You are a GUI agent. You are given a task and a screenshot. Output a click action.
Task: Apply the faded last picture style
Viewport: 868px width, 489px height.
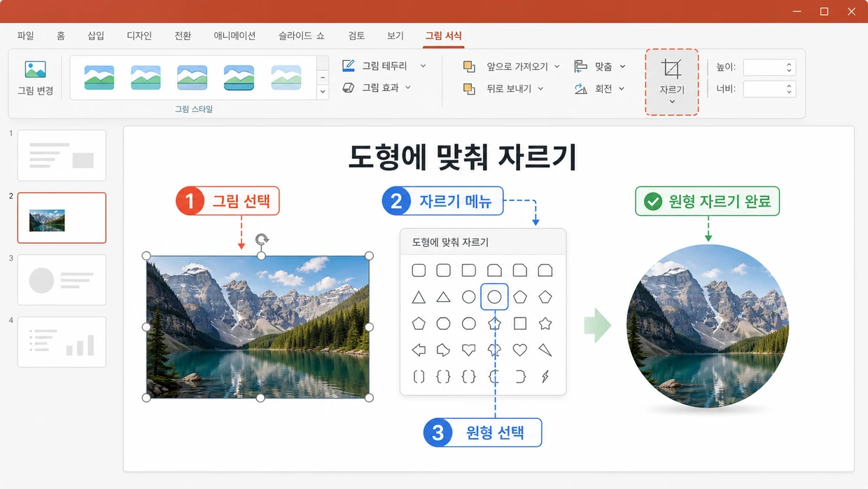(286, 77)
